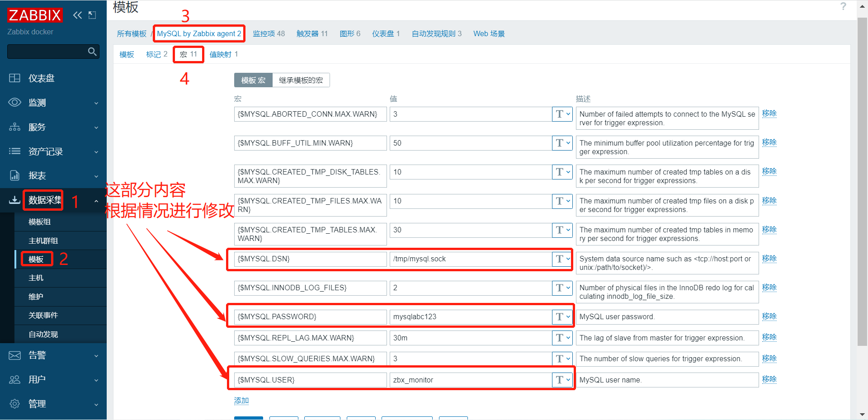This screenshot has width=868, height=420.
Task: Click the page vertical scrollbar
Action: point(863,182)
